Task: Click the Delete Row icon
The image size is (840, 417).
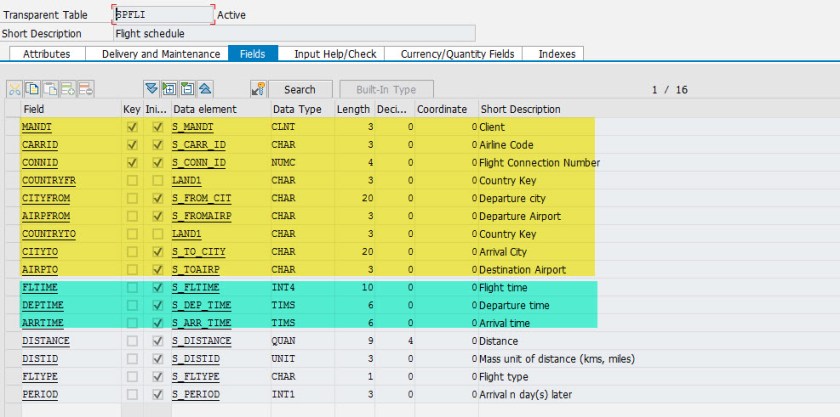Action: [x=82, y=90]
